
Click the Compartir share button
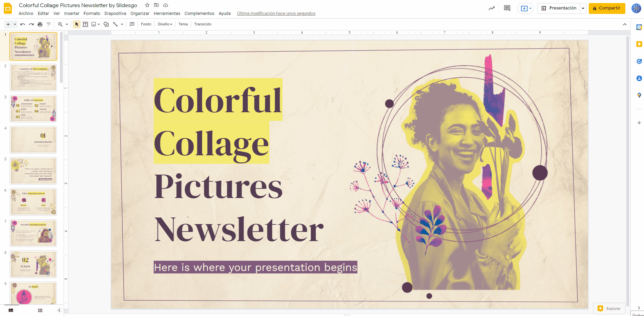[607, 8]
